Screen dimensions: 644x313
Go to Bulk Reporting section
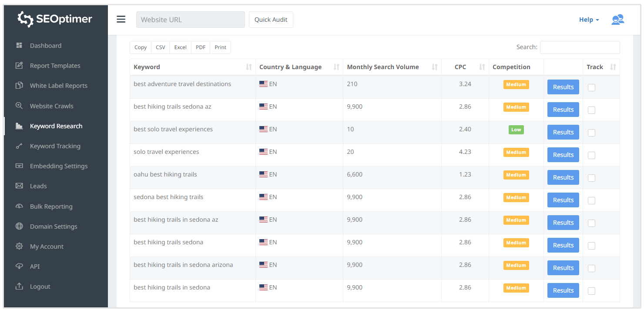[x=51, y=206]
